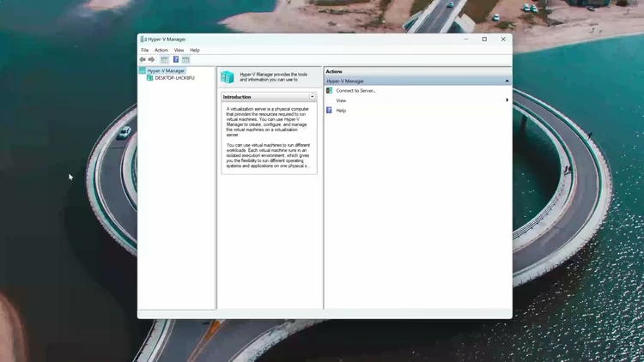Click the Introduction heading text
Screen dimensions: 644x362
[237, 97]
